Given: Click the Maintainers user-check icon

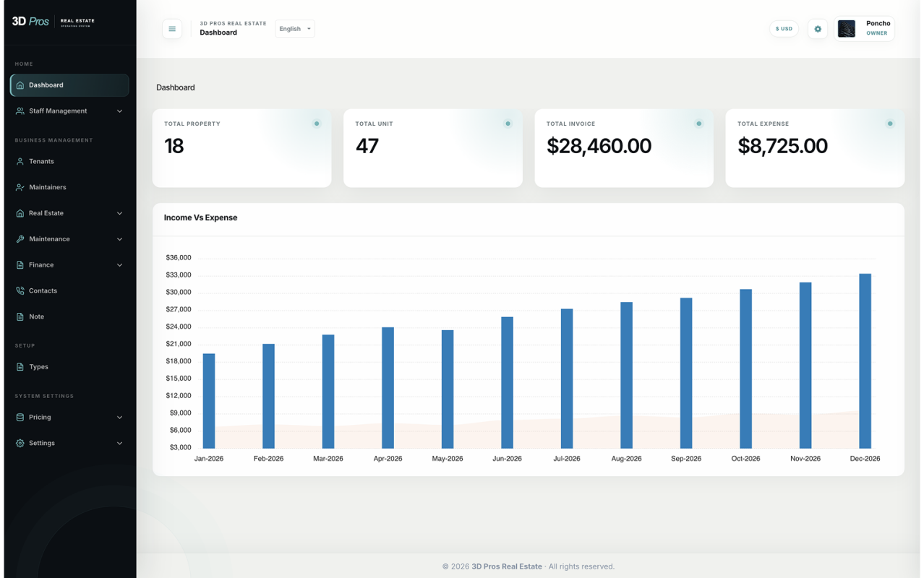Looking at the screenshot, I should [20, 187].
